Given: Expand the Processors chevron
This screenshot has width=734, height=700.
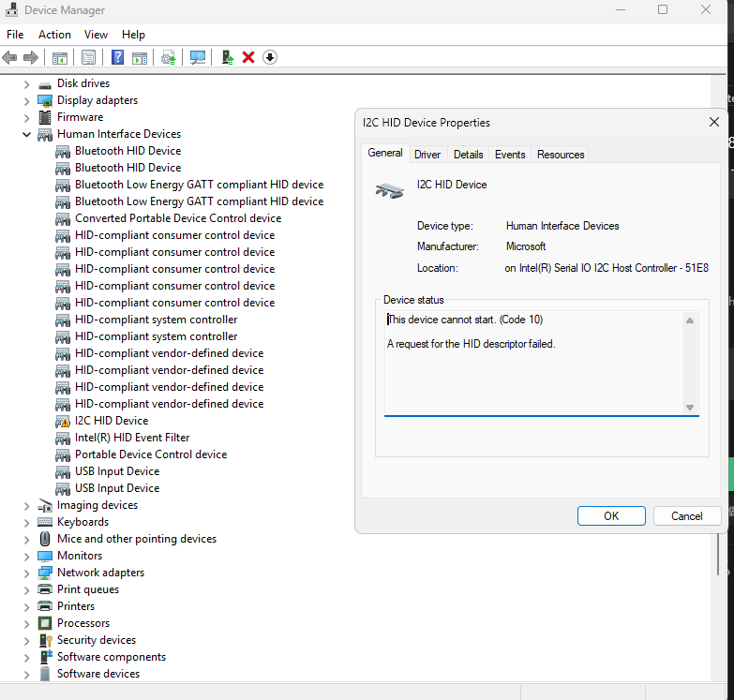Looking at the screenshot, I should coord(26,624).
